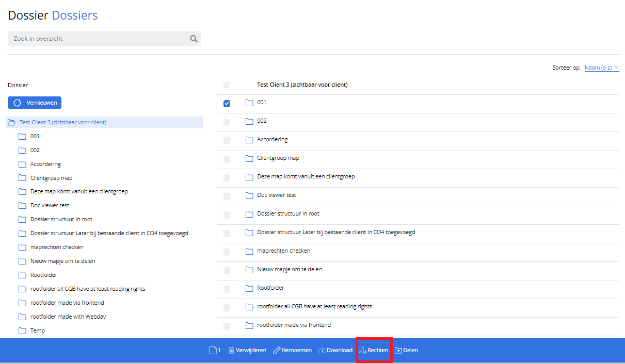Click folder icon beside Rootfolder in tree
The height and width of the screenshot is (364, 625).
22,275
